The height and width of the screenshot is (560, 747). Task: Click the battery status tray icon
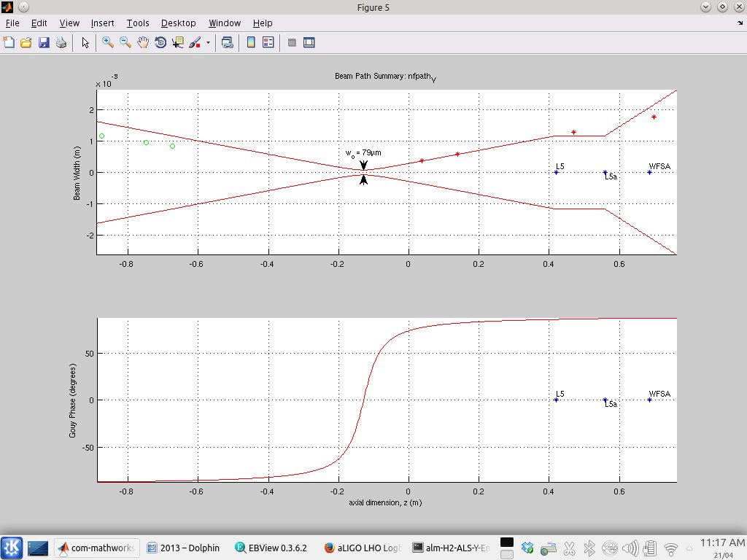pyautogui.click(x=650, y=548)
